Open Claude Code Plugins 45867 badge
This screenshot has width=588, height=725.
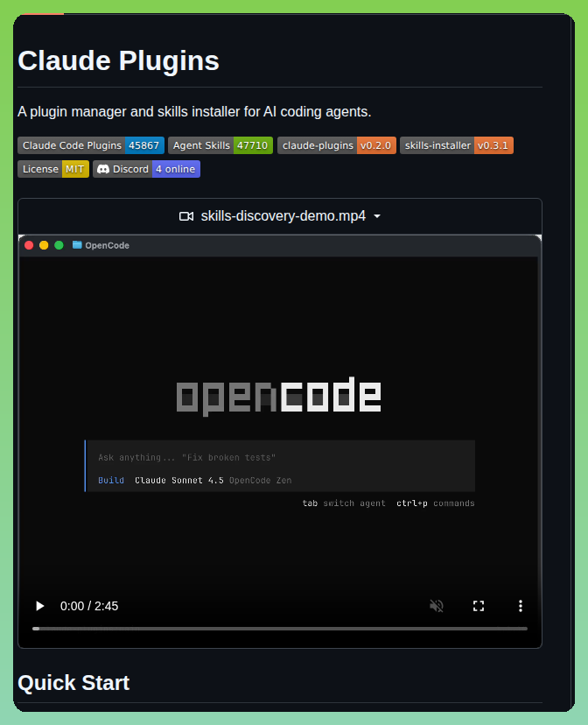(91, 145)
